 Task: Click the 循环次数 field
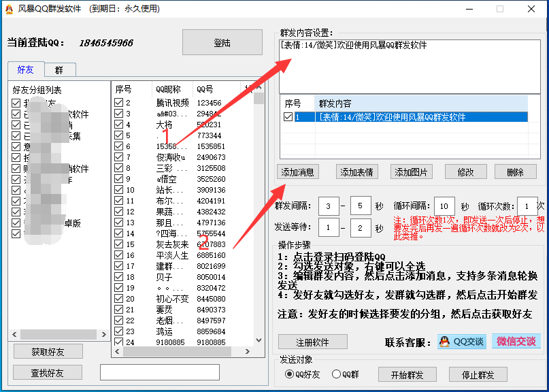(x=527, y=206)
